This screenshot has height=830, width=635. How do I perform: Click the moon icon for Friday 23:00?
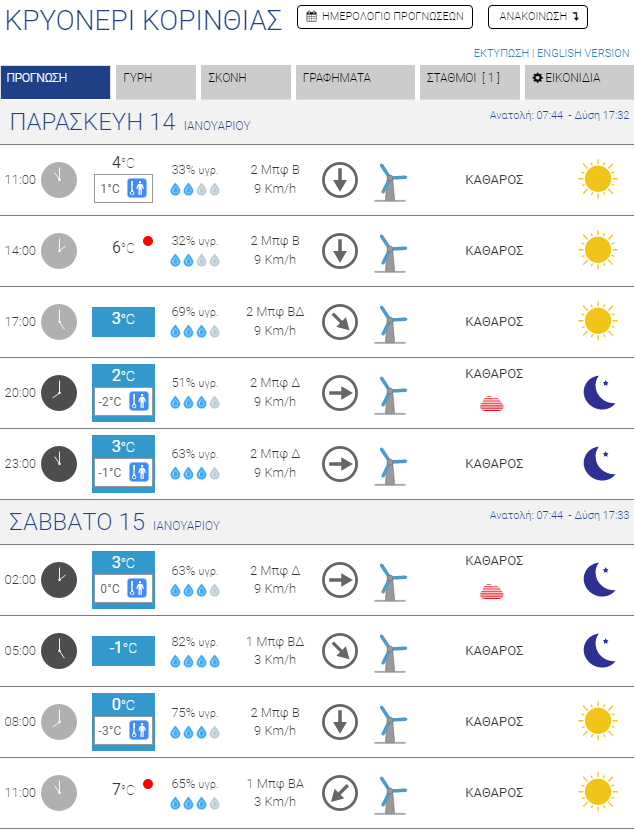click(598, 463)
